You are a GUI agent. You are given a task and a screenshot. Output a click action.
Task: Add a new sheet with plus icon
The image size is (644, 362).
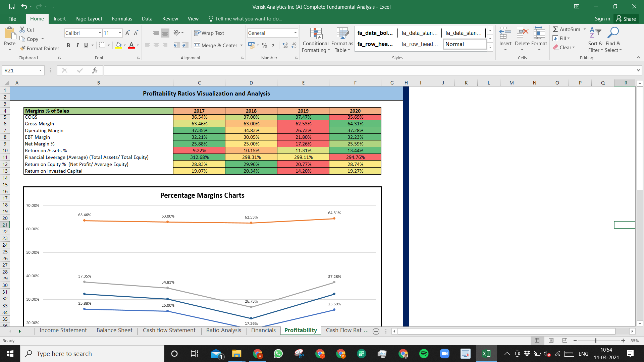[x=376, y=331]
